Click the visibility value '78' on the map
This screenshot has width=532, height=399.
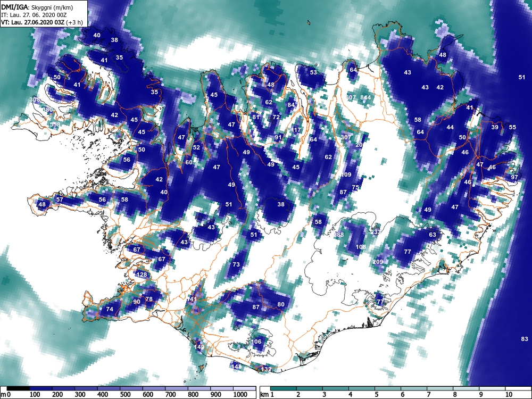coord(149,299)
